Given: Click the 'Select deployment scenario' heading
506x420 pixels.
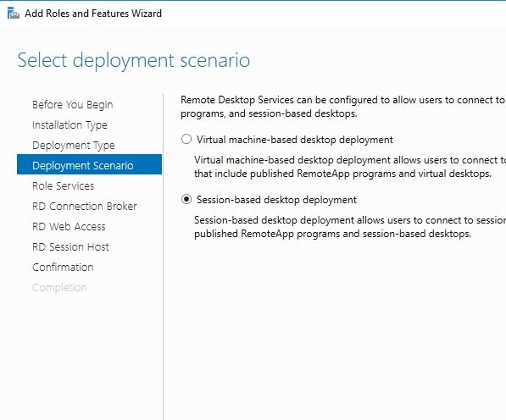Looking at the screenshot, I should pos(134,60).
